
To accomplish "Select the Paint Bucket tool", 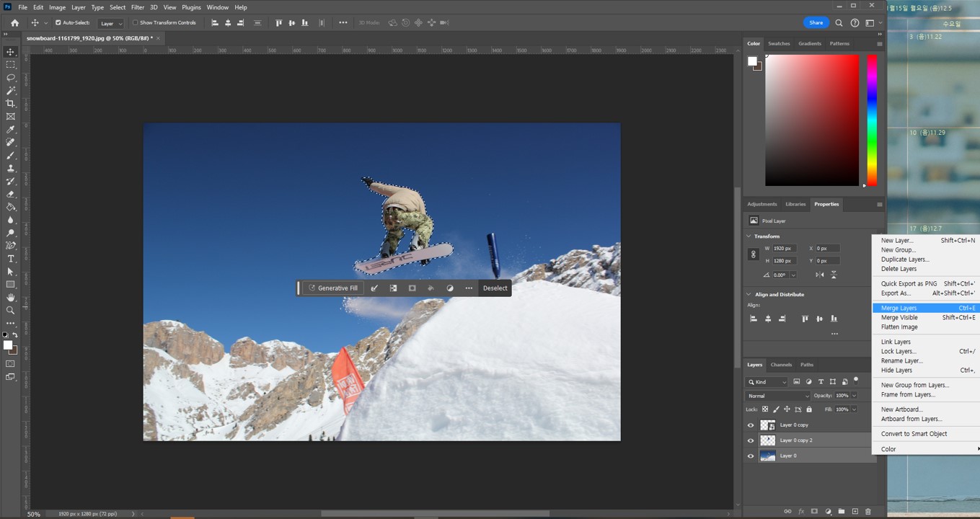I will click(x=11, y=208).
